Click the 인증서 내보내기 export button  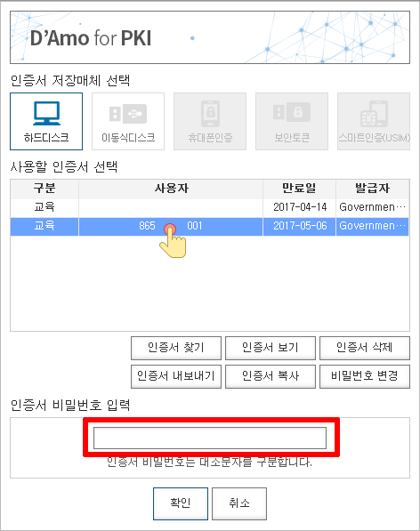pos(176,376)
